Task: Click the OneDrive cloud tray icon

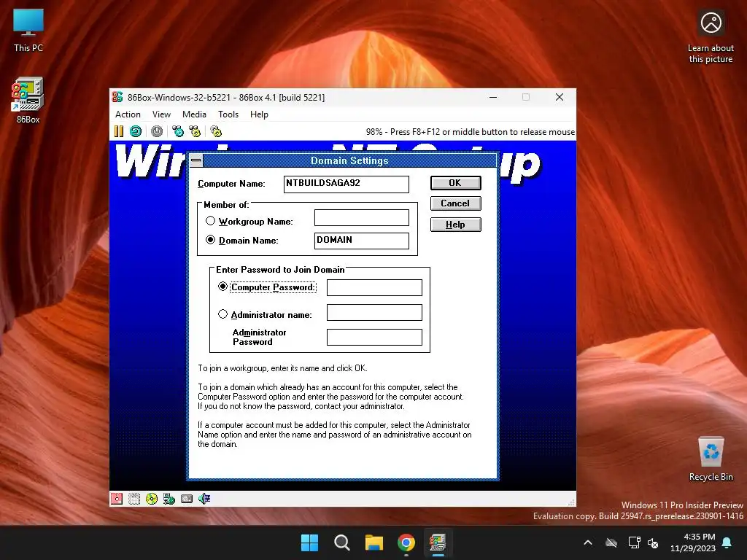Action: [611, 542]
